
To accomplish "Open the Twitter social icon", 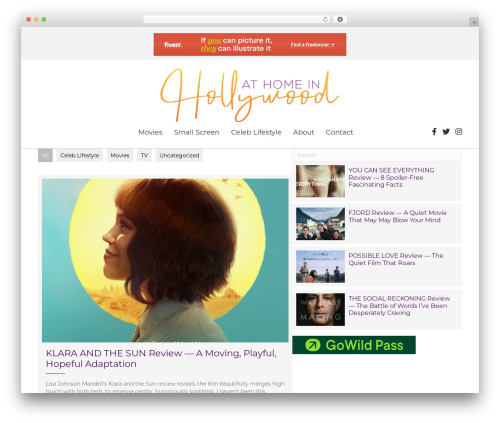I will click(446, 132).
